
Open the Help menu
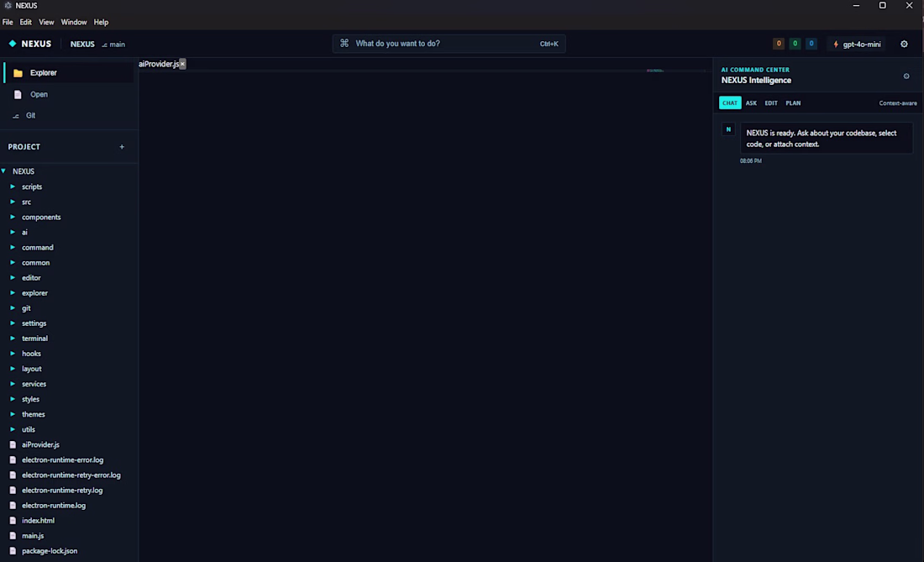pyautogui.click(x=102, y=23)
